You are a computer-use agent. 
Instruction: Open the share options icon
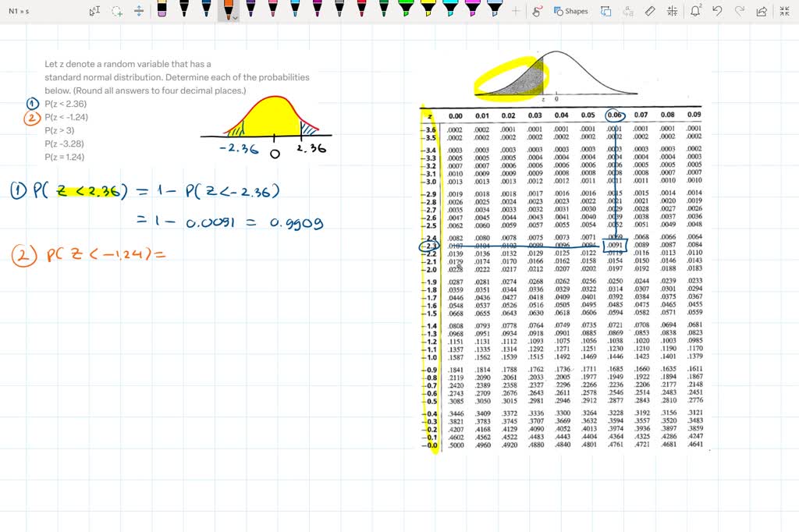[762, 11]
